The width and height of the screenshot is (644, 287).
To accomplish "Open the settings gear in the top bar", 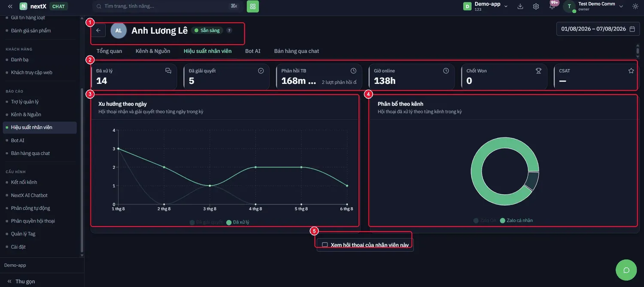I will [536, 6].
